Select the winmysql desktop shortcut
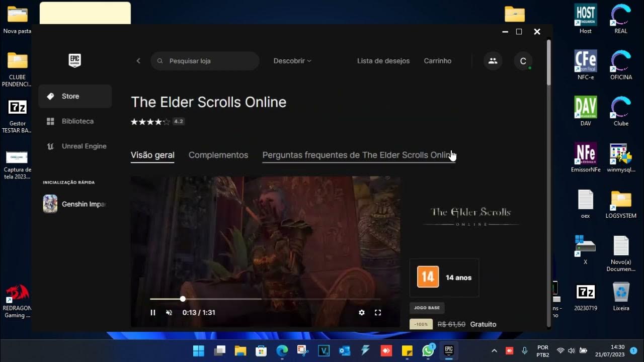Screen dimensions: 644x362 pyautogui.click(x=621, y=157)
